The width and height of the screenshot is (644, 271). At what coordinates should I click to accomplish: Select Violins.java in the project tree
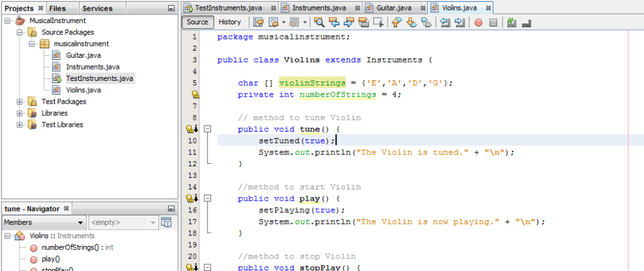pos(83,90)
